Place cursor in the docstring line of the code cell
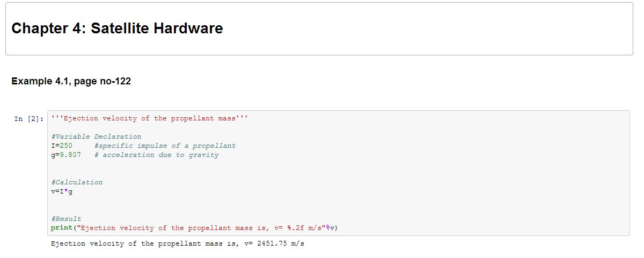The height and width of the screenshot is (258, 644). pyautogui.click(x=150, y=118)
